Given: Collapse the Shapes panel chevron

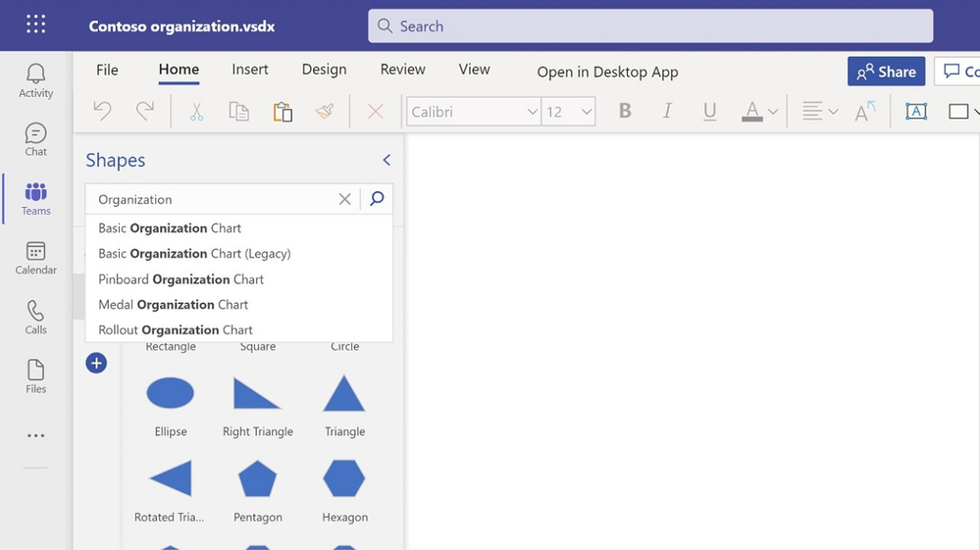Looking at the screenshot, I should click(387, 161).
